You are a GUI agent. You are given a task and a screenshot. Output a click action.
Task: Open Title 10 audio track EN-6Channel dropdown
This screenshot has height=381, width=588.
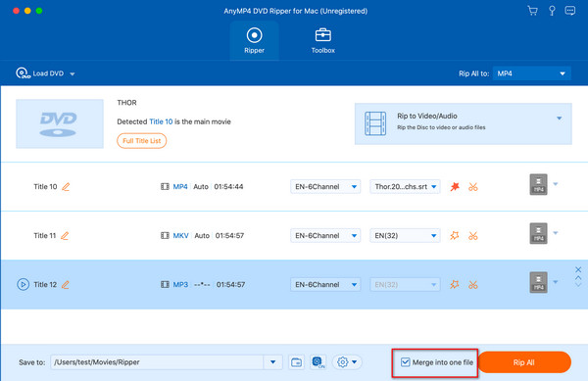click(325, 186)
